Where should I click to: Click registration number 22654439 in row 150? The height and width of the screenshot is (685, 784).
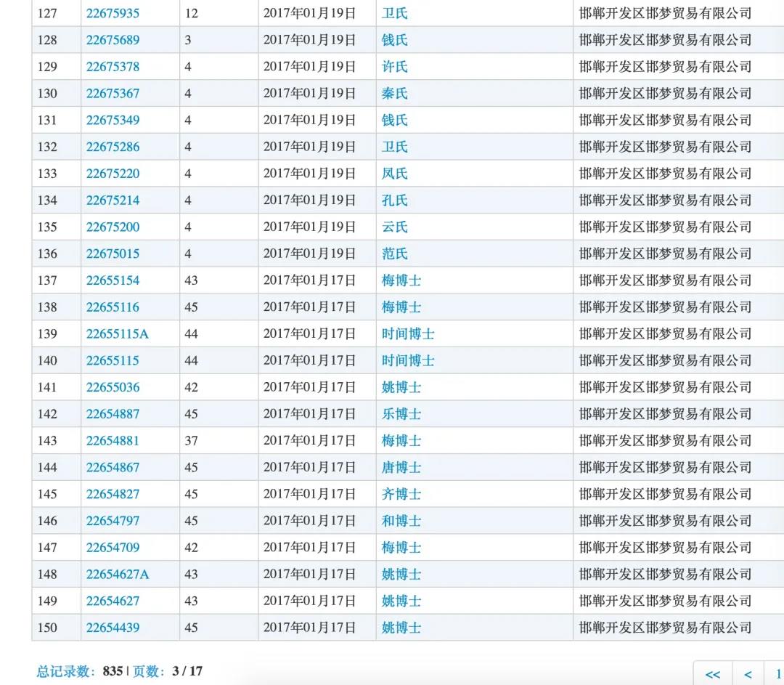coord(113,628)
